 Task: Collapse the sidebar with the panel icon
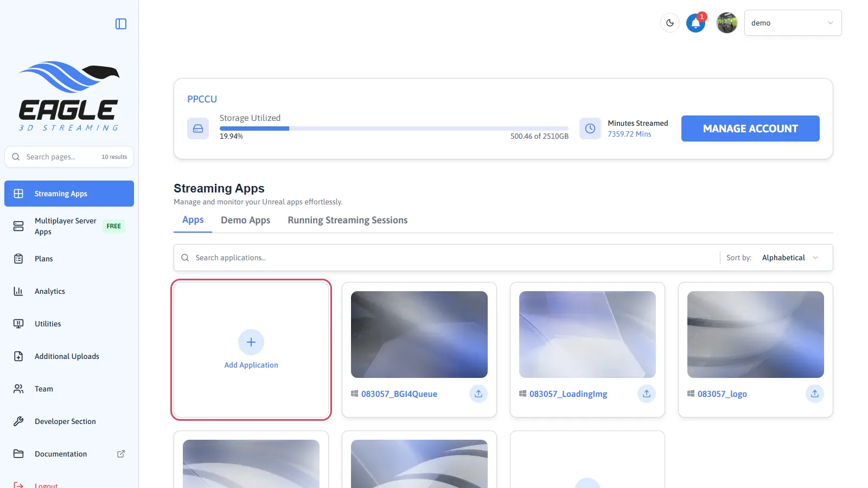[121, 24]
